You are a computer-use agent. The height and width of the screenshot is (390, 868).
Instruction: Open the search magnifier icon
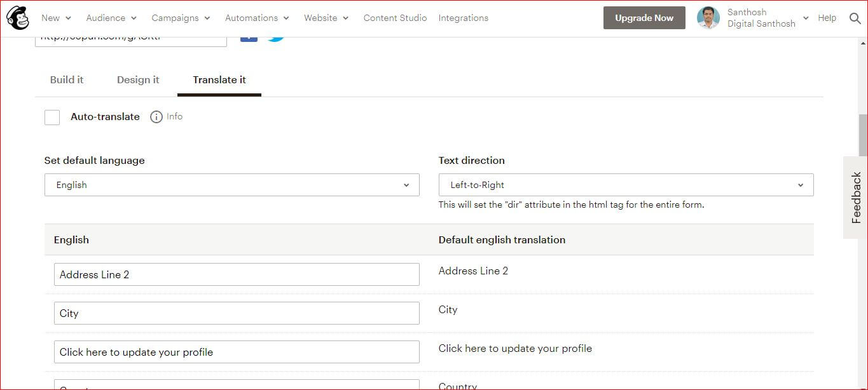[x=855, y=18]
